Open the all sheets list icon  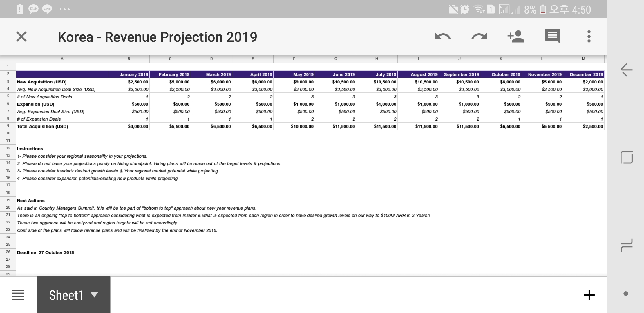[x=18, y=295]
